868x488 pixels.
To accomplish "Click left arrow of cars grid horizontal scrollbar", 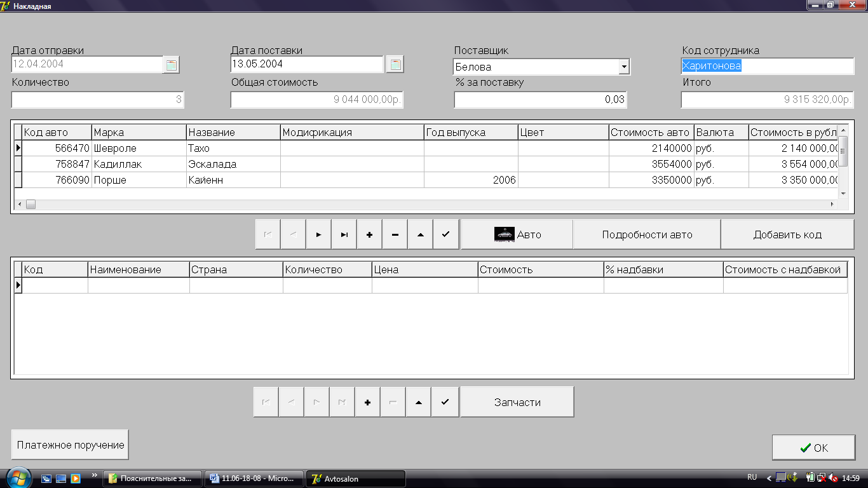I will (20, 205).
